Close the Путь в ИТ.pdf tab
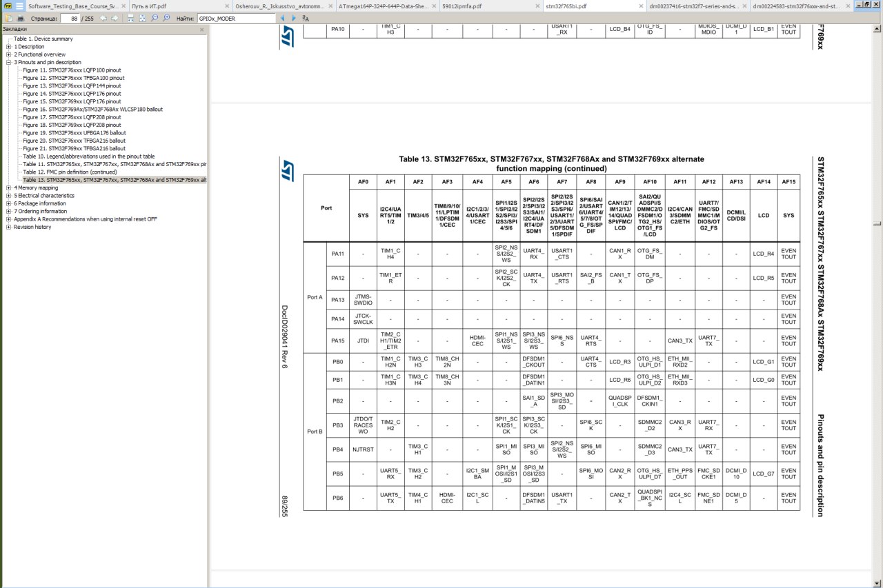 point(227,6)
